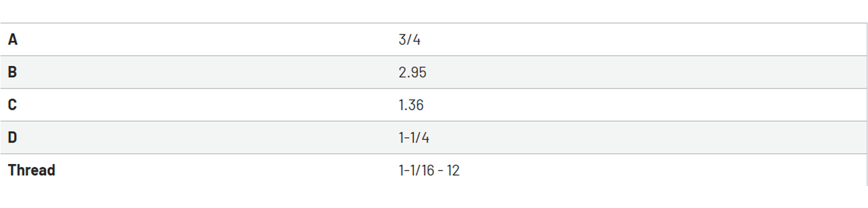Click the bold 'B' row label
The image size is (868, 208).
point(12,72)
